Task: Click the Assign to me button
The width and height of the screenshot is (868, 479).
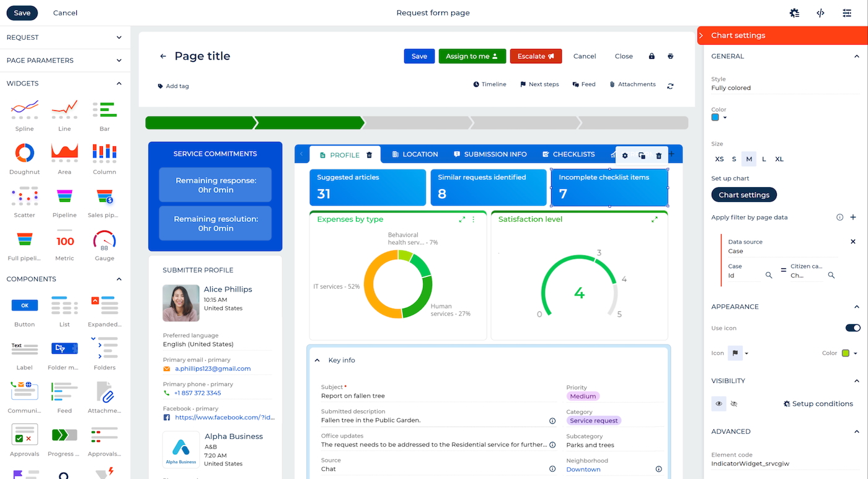Action: (472, 56)
